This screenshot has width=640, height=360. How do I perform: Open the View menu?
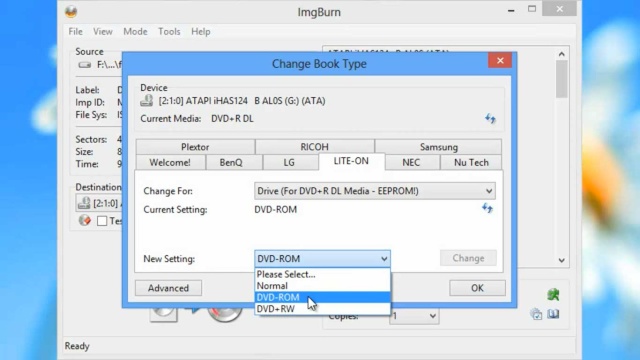pos(102,31)
